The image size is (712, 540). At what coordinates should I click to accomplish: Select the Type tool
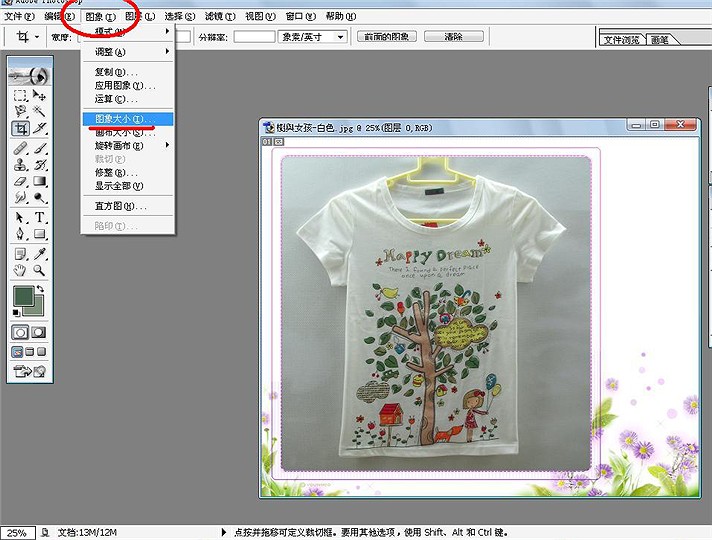pyautogui.click(x=40, y=218)
